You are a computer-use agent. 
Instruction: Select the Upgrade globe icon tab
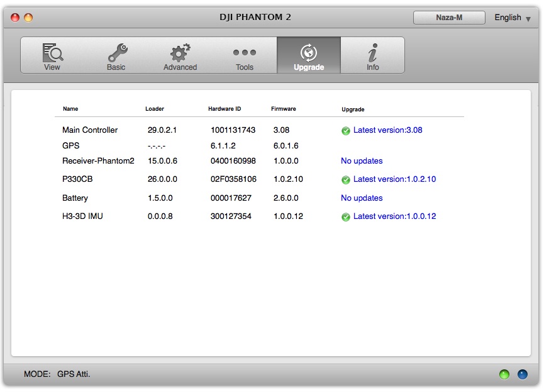point(308,53)
